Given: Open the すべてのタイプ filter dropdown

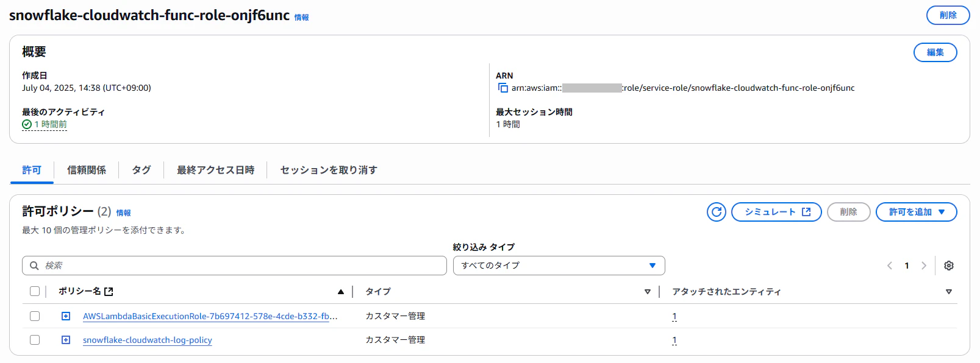Looking at the screenshot, I should (x=559, y=266).
